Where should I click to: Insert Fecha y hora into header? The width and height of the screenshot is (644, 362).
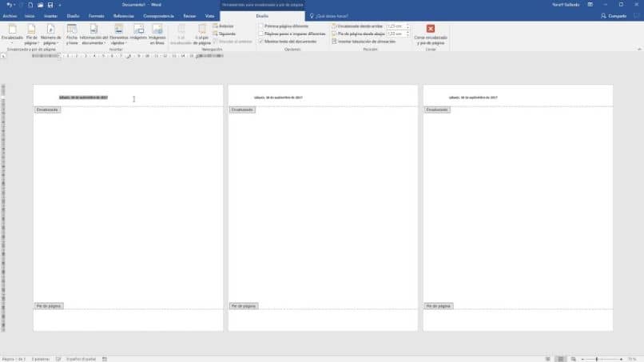[72, 34]
